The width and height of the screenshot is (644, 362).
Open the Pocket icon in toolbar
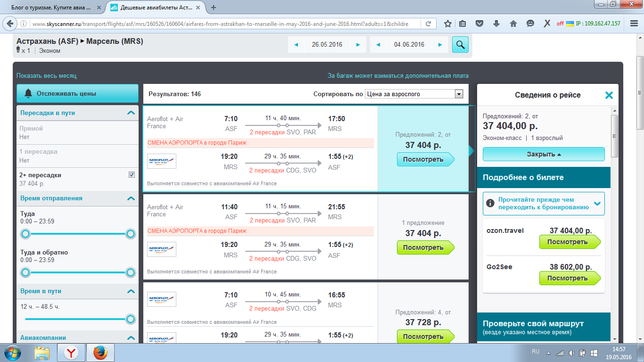tap(479, 24)
